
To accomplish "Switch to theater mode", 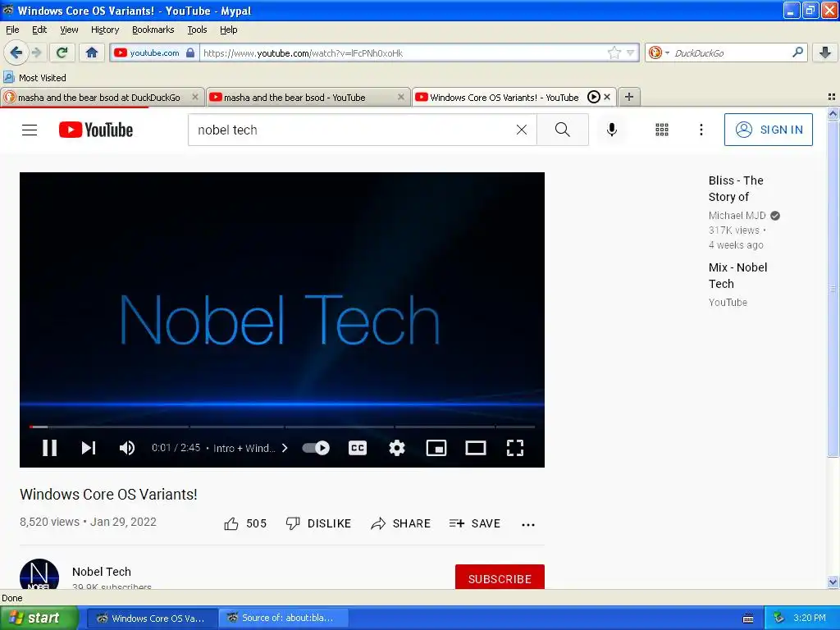I will click(475, 448).
